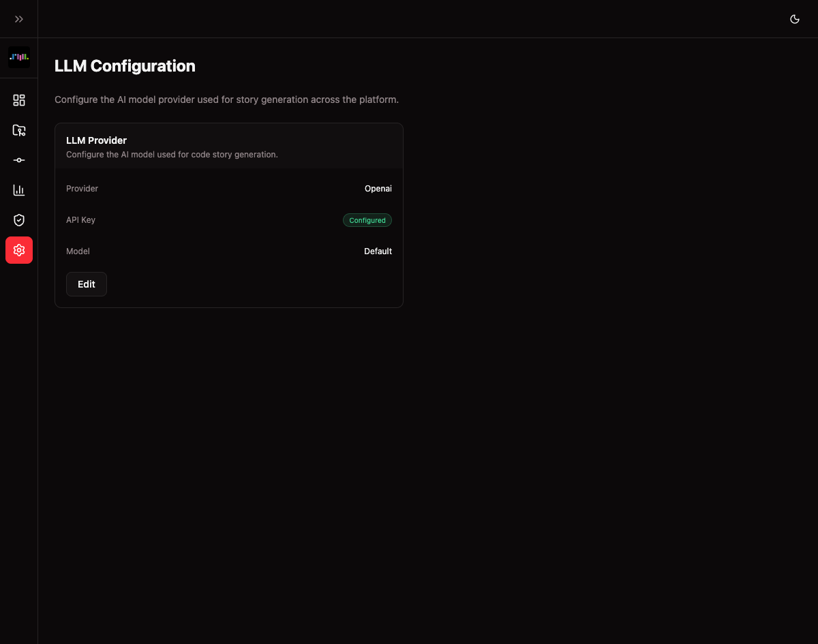Expand the Provider setting showing Openai
The height and width of the screenshot is (644, 818).
378,188
